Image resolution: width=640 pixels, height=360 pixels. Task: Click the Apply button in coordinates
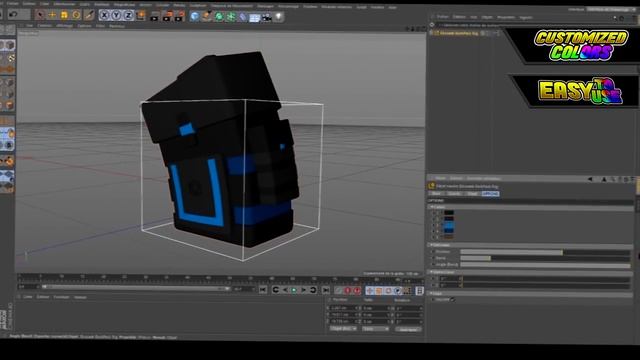tap(408, 329)
